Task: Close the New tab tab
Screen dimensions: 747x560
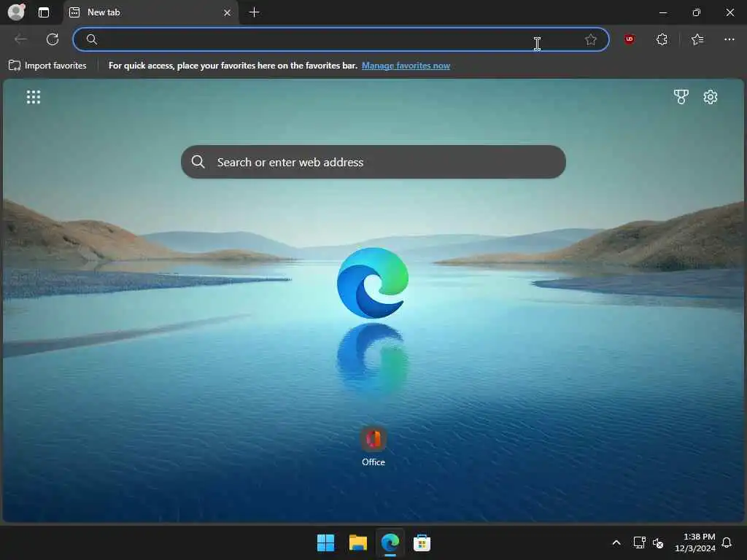Action: tap(228, 13)
